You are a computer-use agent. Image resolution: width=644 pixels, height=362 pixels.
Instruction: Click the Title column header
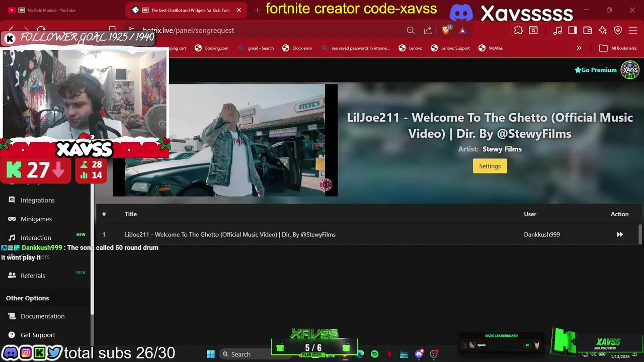point(131,214)
